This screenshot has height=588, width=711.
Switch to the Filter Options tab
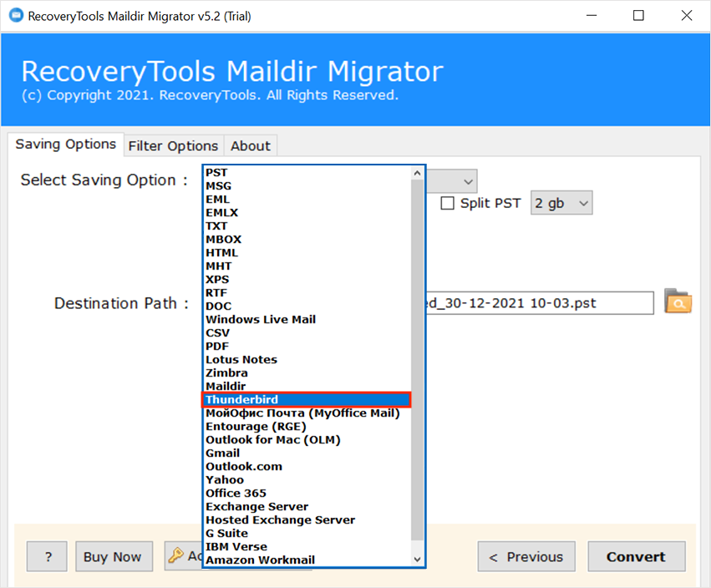pos(173,146)
